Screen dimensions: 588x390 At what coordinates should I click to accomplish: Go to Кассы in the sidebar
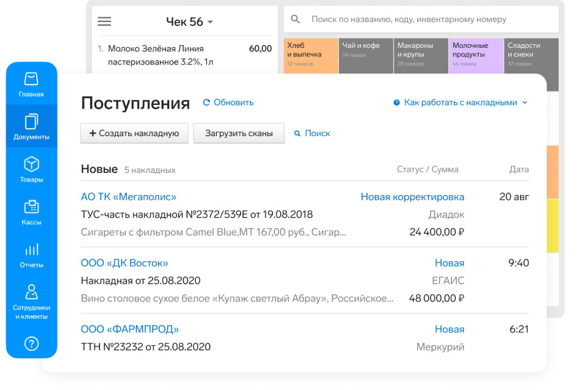click(x=31, y=212)
